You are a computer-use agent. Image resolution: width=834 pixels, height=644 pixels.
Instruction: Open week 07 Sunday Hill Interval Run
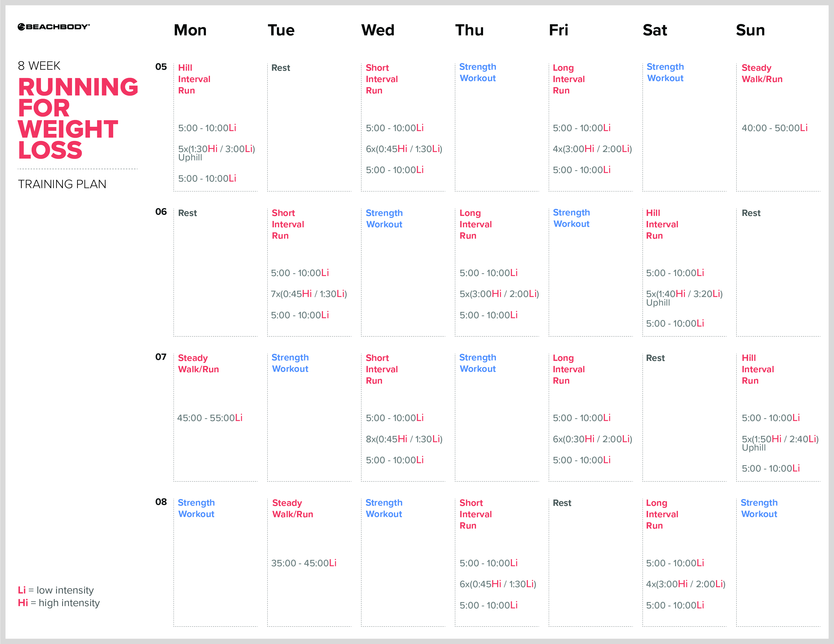pos(758,369)
